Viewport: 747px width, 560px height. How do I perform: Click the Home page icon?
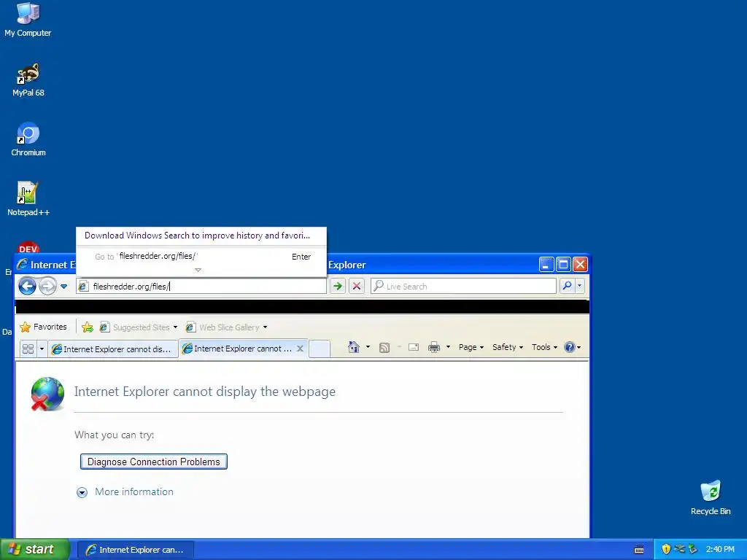(x=354, y=347)
